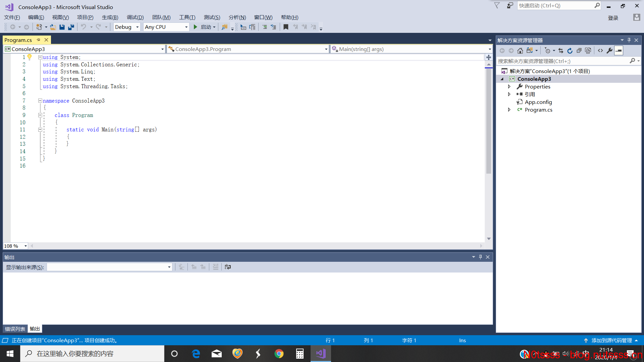Click editor split window handle icon
This screenshot has width=644, height=362.
489,57
